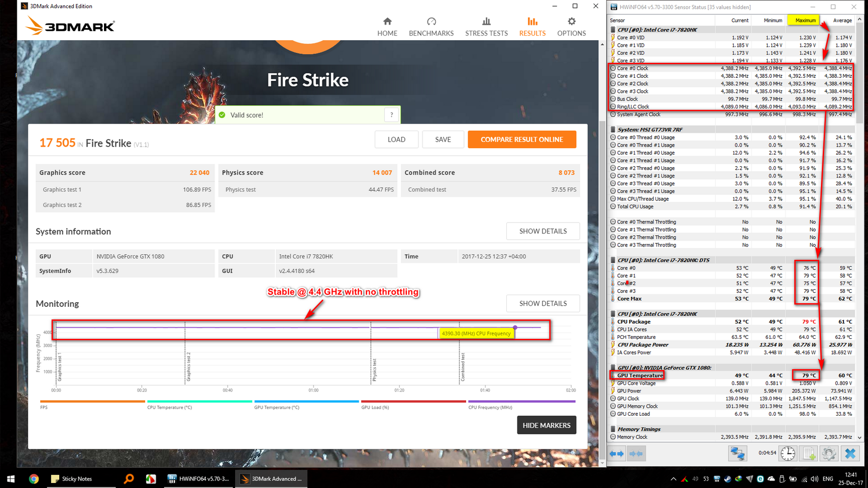Click the Average column header
The image size is (868, 488).
point(838,21)
